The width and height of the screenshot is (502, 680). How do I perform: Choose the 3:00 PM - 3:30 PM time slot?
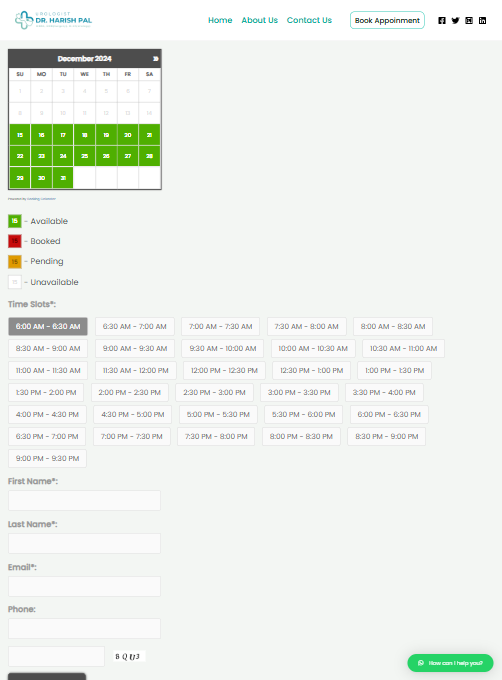click(x=299, y=392)
